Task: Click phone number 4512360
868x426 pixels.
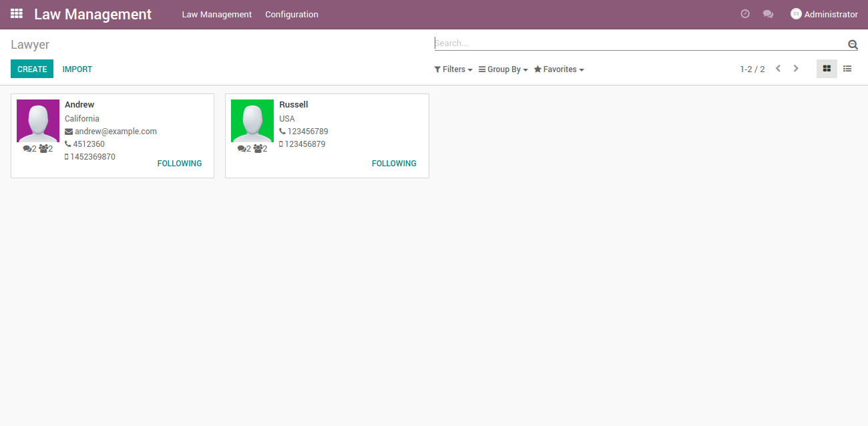Action: tap(89, 144)
